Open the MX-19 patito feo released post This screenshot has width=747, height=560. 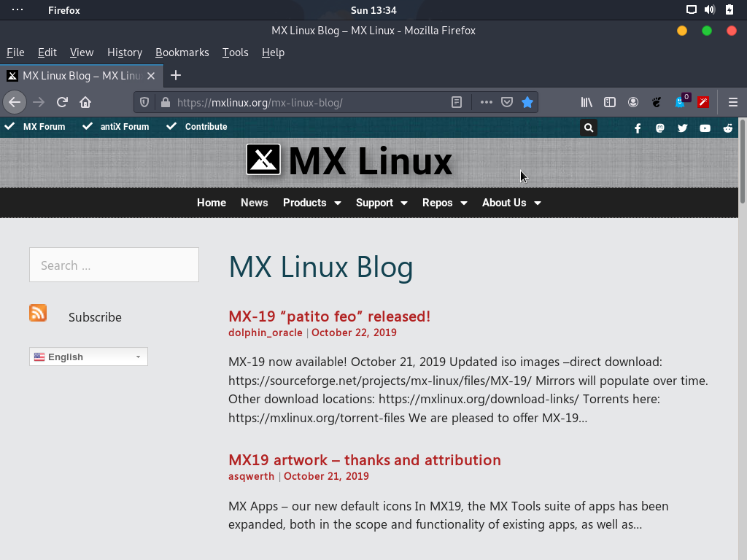(x=329, y=316)
